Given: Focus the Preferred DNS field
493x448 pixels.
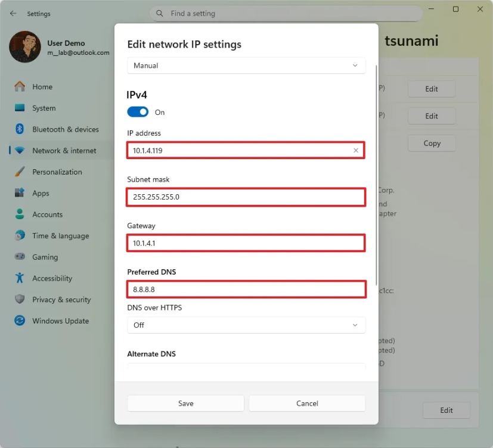Looking at the screenshot, I should click(x=246, y=290).
